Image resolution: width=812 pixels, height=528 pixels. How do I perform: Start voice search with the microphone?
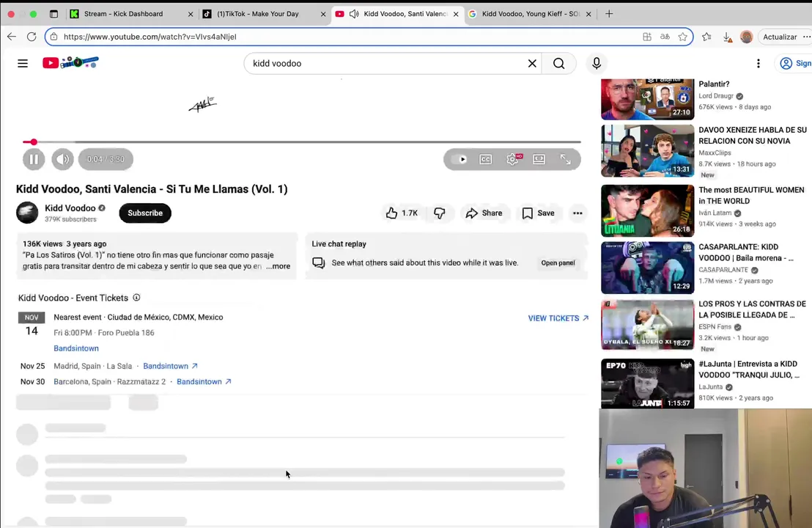click(597, 63)
